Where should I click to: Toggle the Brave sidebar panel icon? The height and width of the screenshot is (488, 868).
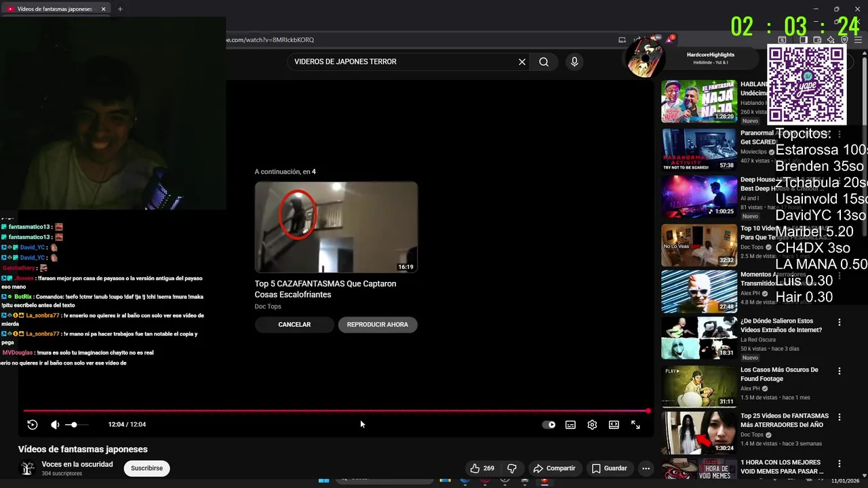[804, 40]
